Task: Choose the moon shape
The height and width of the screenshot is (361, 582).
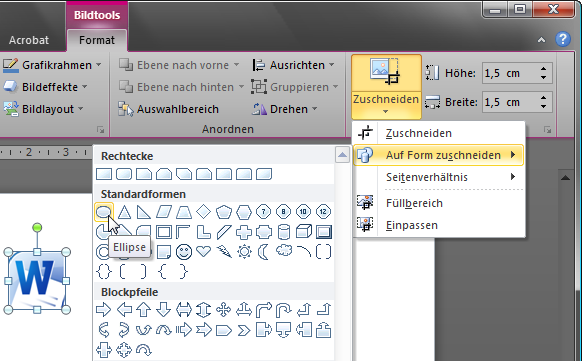Action: click(264, 252)
